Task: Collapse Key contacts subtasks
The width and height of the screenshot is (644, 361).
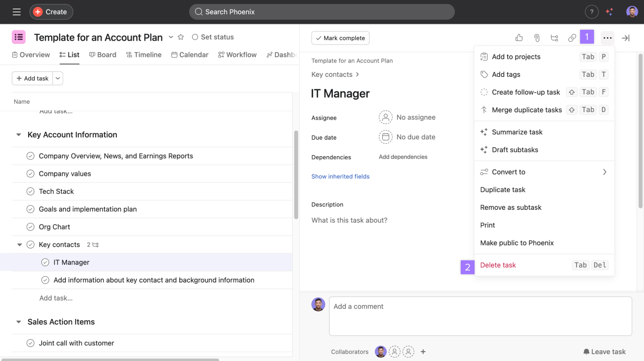Action: tap(20, 244)
